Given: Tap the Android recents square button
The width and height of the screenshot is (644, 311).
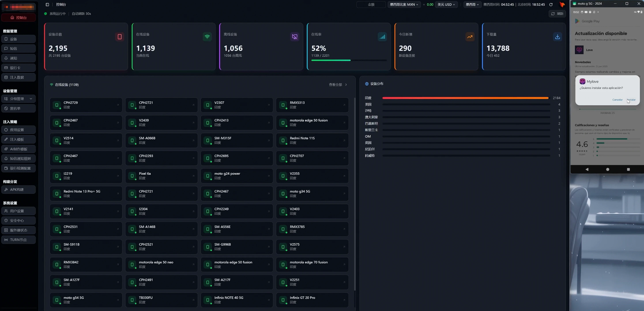Looking at the screenshot, I should [628, 169].
